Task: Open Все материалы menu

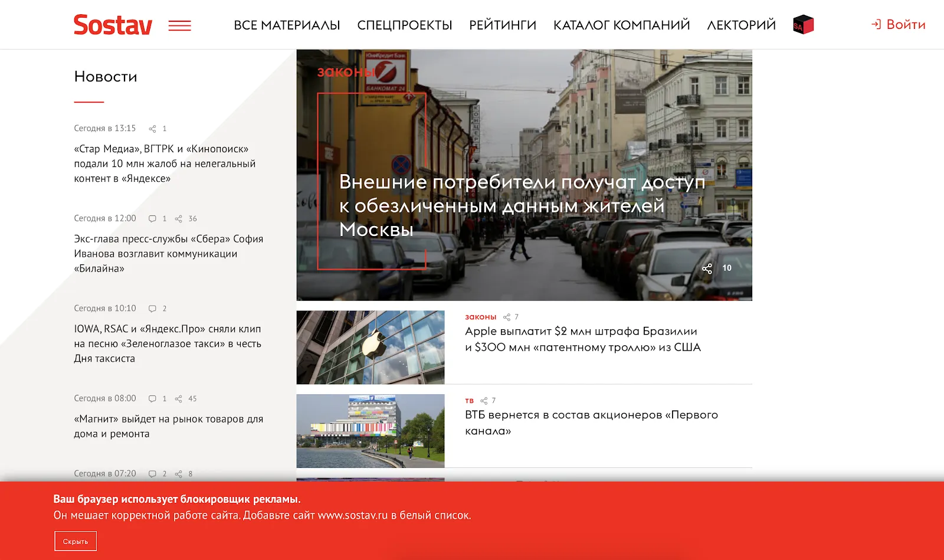Action: [x=287, y=25]
